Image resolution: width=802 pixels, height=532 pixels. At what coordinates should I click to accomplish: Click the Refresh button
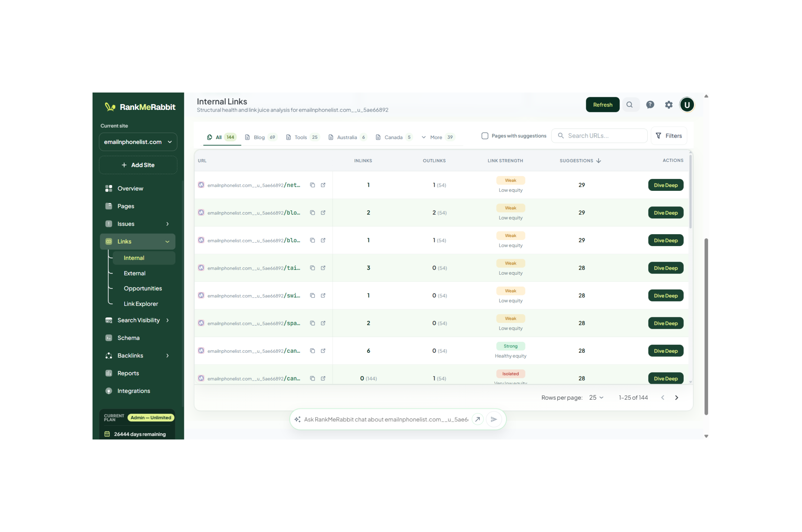pyautogui.click(x=602, y=105)
